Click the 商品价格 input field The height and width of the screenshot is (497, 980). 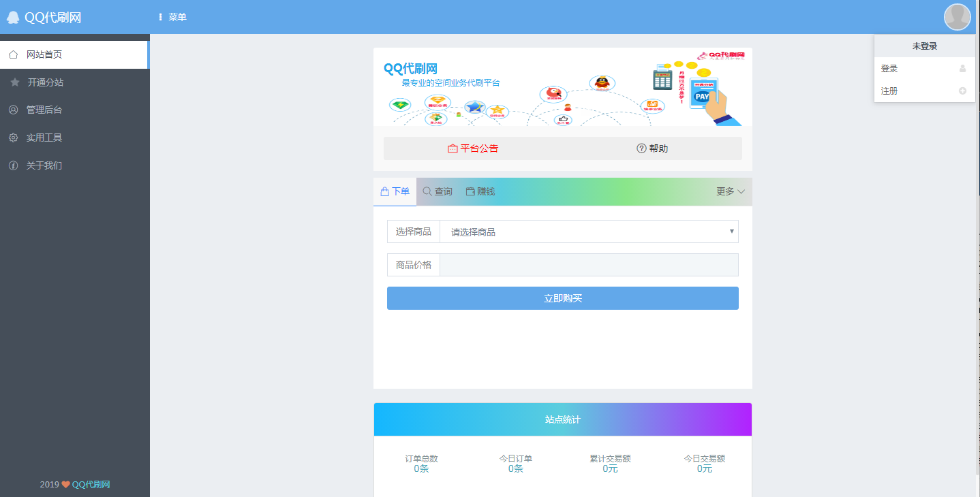click(x=589, y=265)
